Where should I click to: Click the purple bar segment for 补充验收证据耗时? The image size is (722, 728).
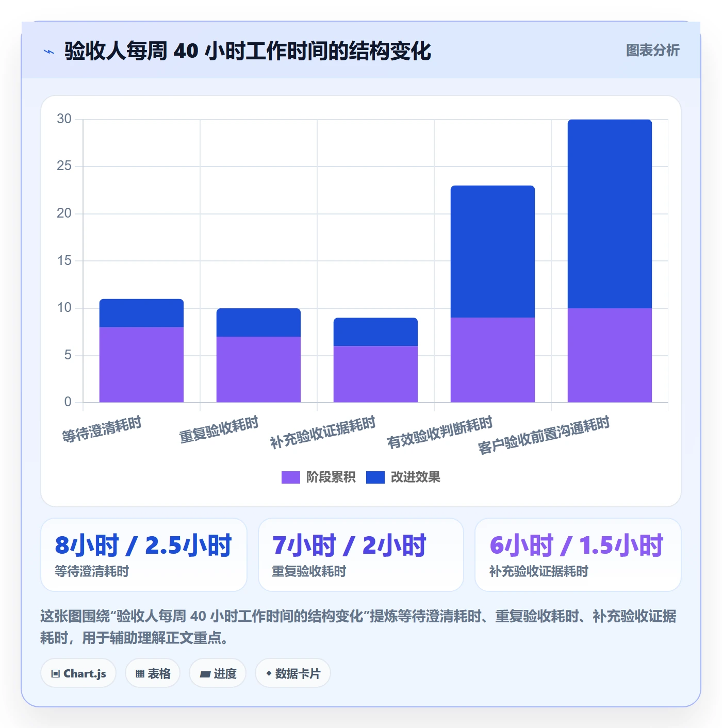[375, 374]
